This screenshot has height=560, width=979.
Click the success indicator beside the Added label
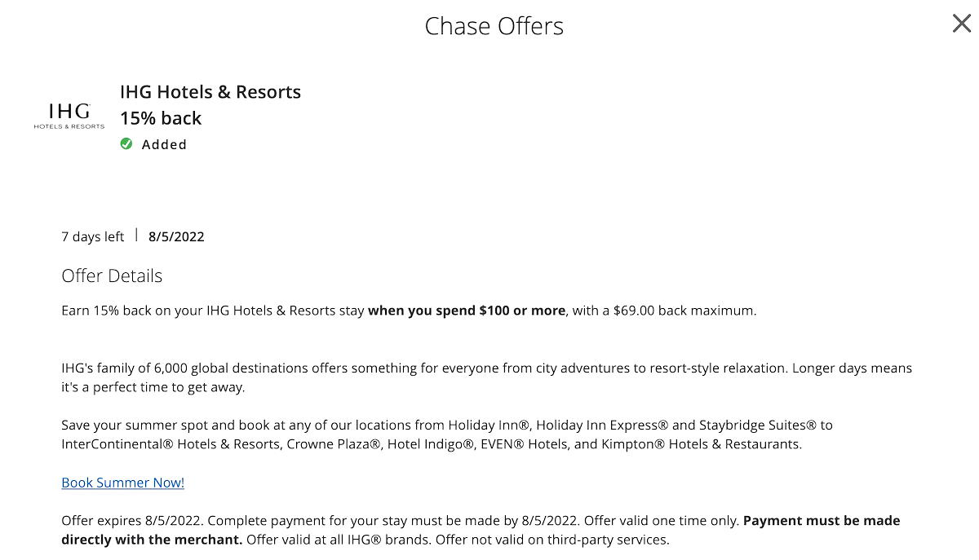point(126,143)
